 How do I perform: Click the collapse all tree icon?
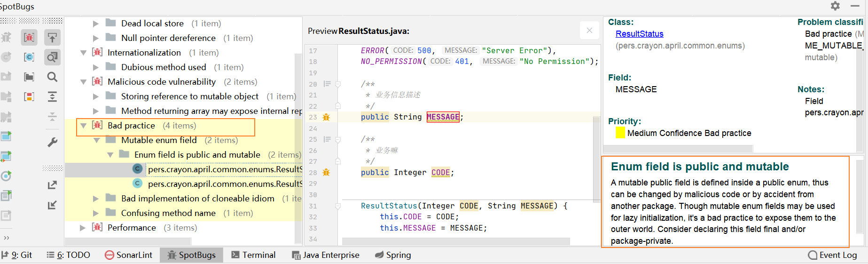click(x=52, y=116)
